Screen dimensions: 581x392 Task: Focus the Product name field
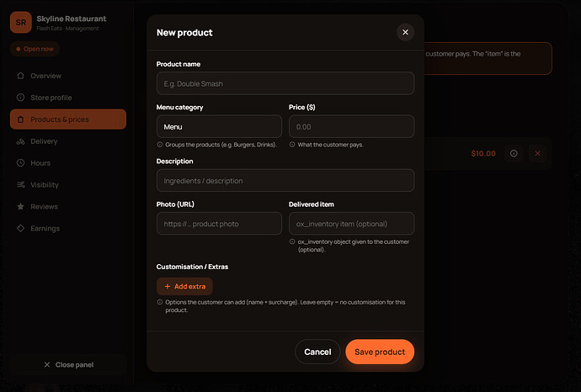[285, 83]
